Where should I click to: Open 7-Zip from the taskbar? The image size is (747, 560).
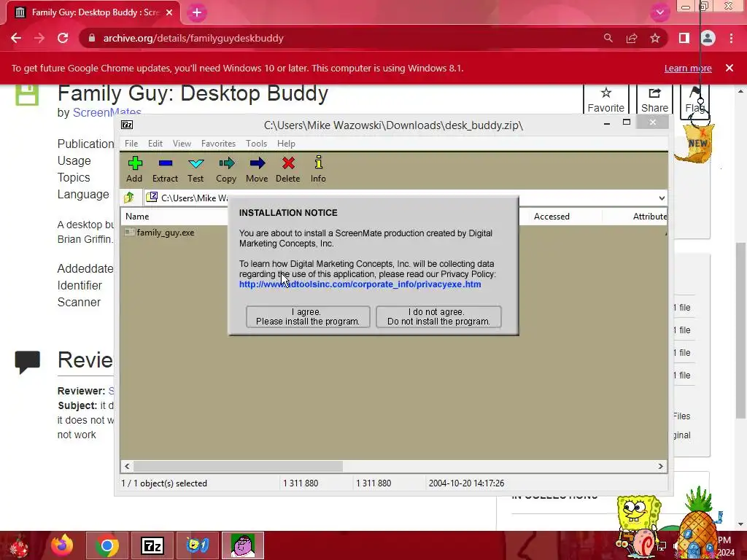tap(152, 545)
